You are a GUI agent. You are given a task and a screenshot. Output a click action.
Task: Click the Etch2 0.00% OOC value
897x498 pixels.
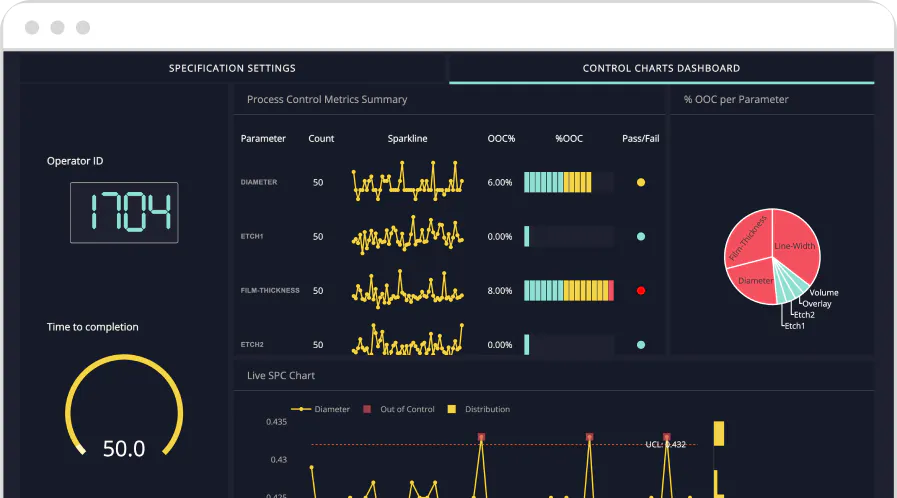pyautogui.click(x=499, y=345)
